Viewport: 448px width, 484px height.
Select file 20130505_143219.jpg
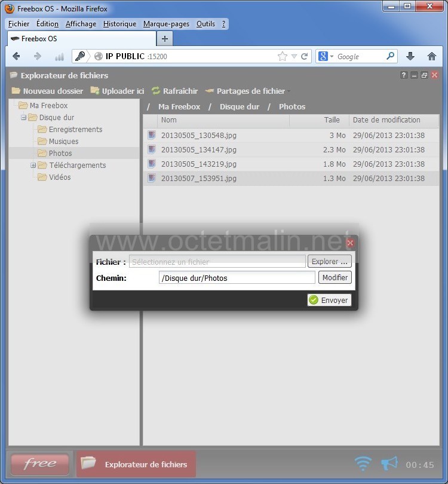pyautogui.click(x=291, y=164)
